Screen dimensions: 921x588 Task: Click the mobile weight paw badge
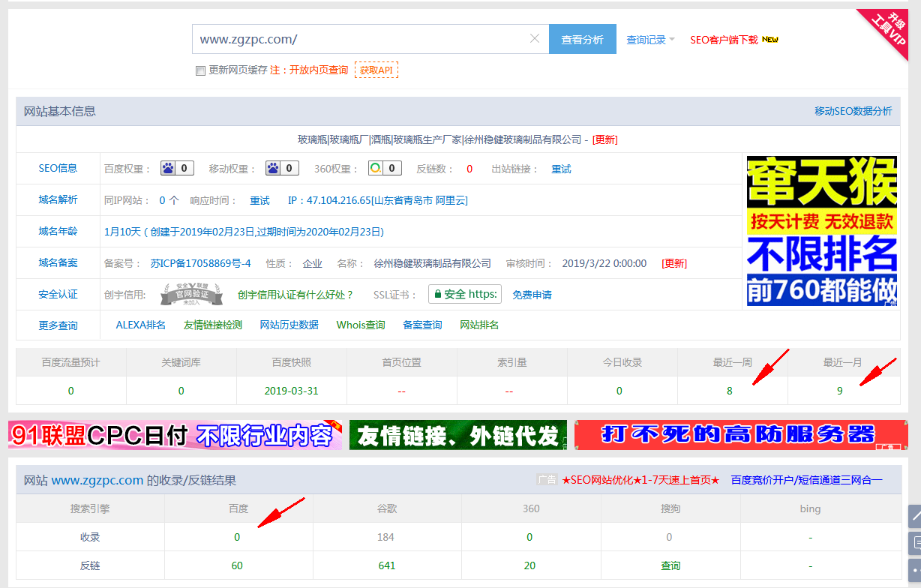[x=282, y=169]
